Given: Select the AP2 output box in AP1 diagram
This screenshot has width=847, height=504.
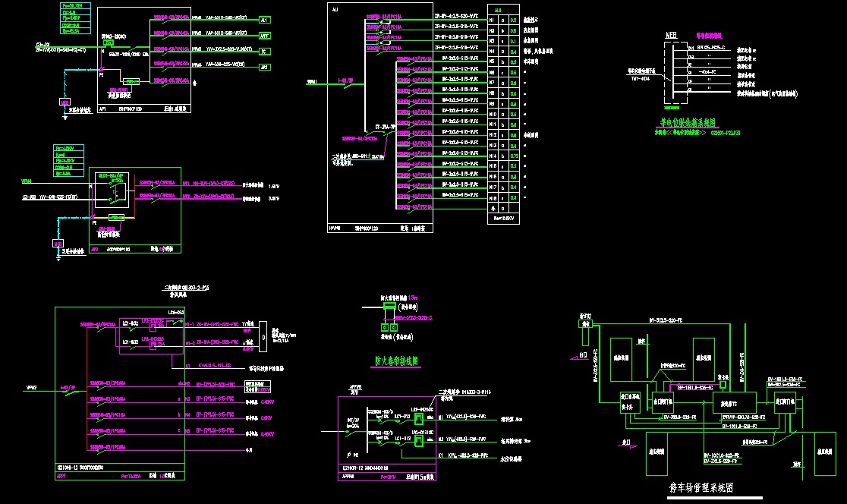Looking at the screenshot, I should [264, 68].
